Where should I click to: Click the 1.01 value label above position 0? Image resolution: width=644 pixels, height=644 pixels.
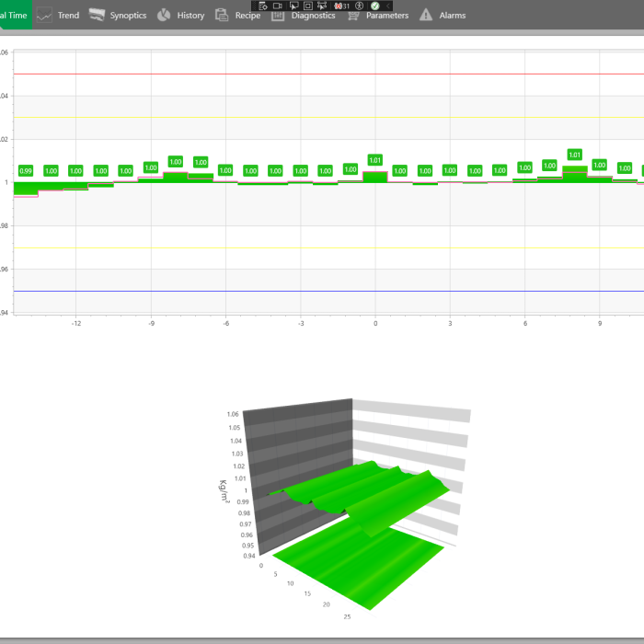coord(374,160)
